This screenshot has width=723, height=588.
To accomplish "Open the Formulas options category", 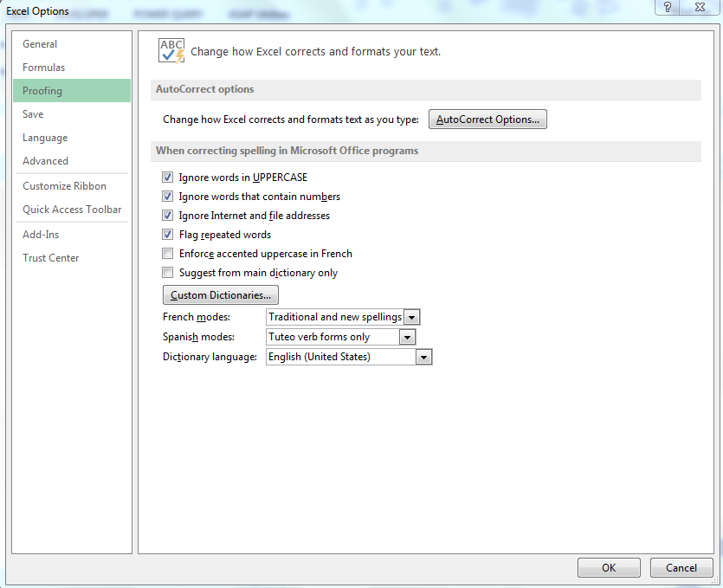I will [43, 68].
